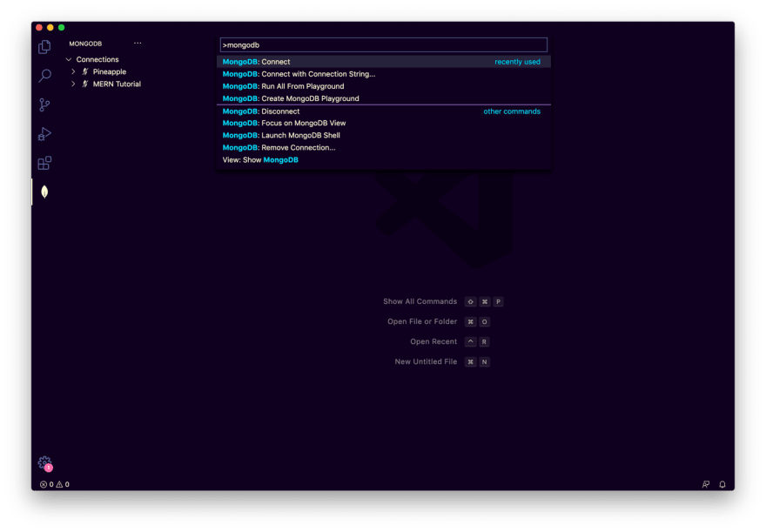
Task: Select the Pineapple connection label
Action: pyautogui.click(x=110, y=71)
